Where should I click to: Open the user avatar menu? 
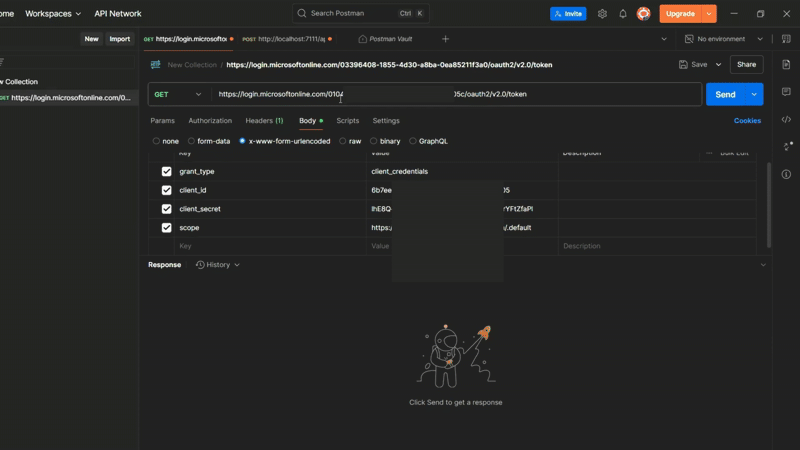[643, 14]
